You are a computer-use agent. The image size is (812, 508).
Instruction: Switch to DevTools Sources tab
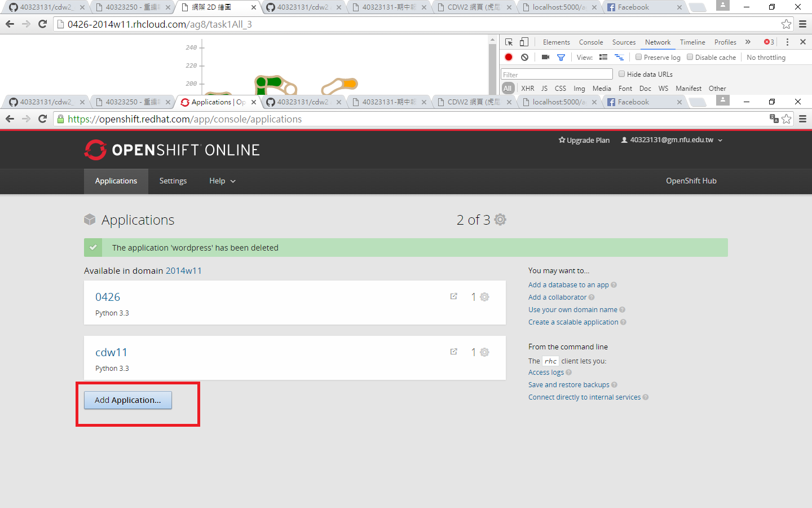pyautogui.click(x=624, y=42)
